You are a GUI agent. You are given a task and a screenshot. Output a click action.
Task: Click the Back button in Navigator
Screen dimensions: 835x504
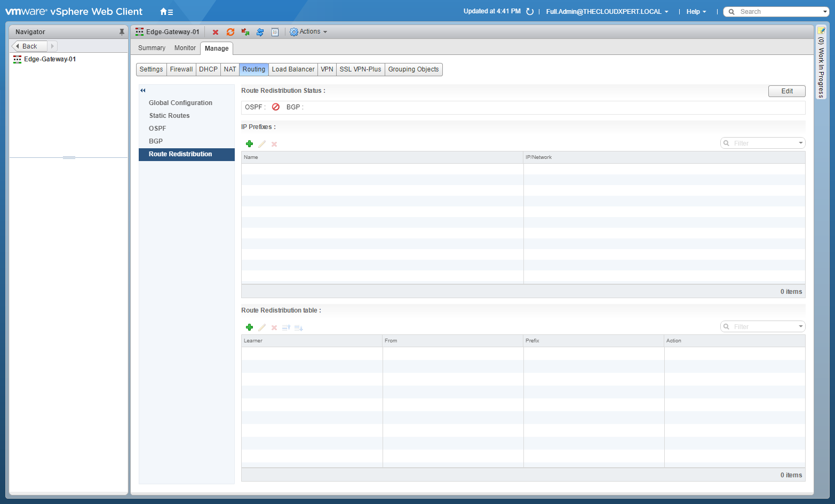30,46
